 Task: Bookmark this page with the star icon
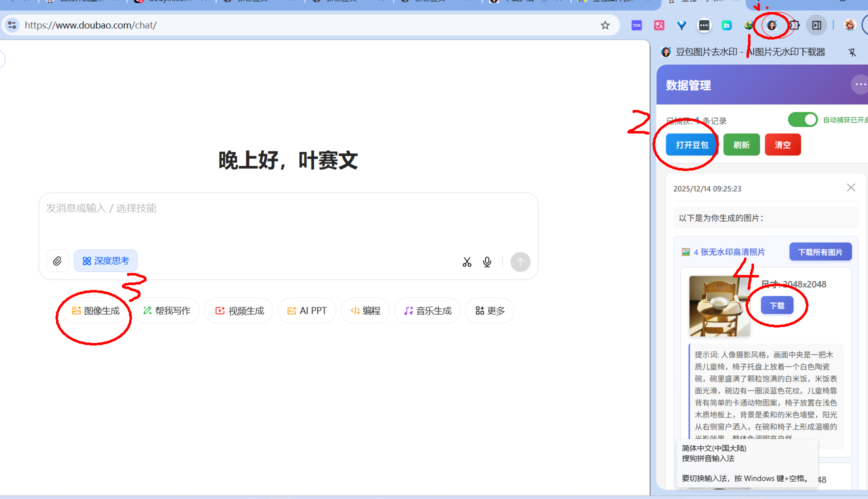pos(605,25)
